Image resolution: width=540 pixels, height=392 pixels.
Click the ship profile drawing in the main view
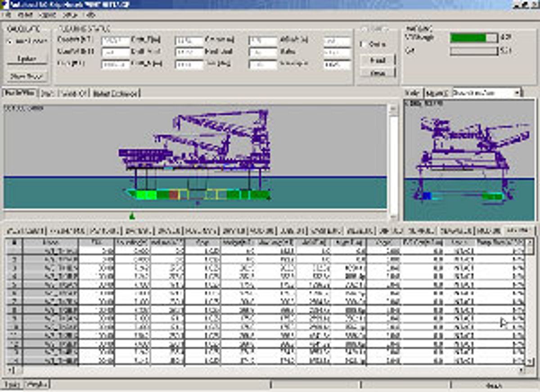click(198, 193)
